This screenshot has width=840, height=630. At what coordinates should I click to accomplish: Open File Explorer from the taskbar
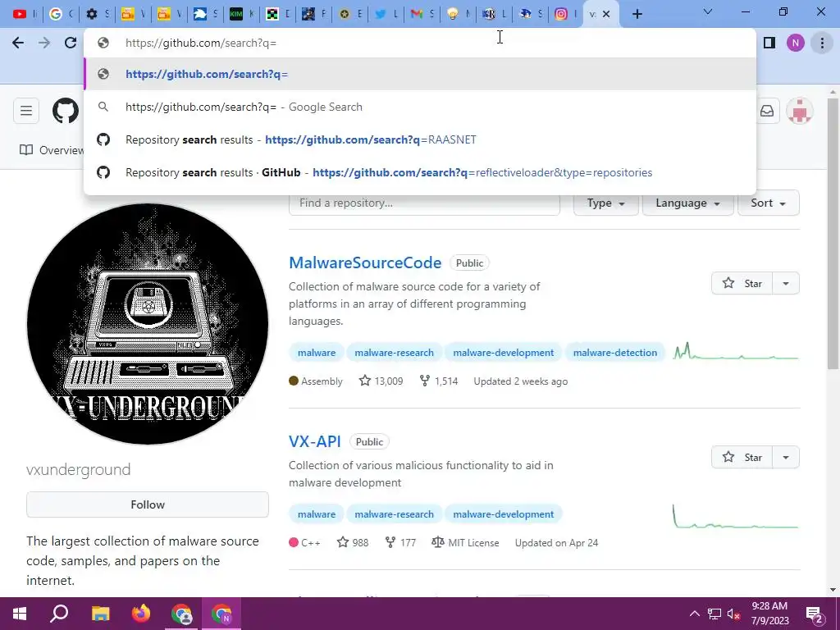pos(100,614)
